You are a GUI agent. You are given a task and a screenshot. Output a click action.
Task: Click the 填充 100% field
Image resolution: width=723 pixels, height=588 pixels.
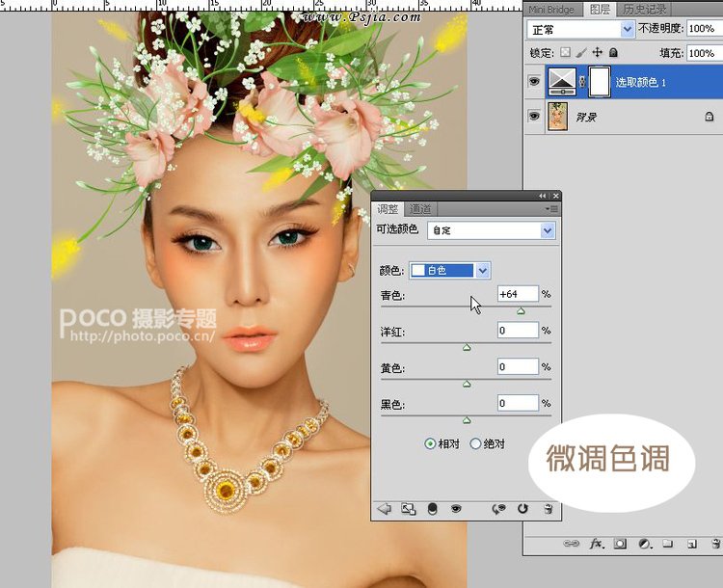click(705, 53)
